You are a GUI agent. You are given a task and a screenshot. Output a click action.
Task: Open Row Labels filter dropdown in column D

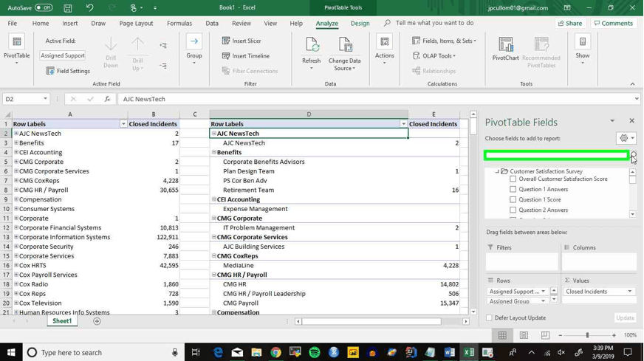[403, 124]
